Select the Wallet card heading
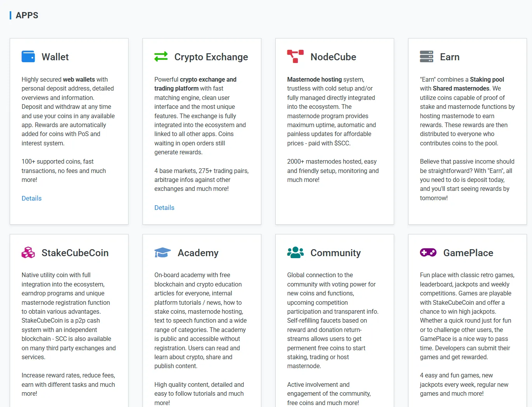The height and width of the screenshot is (407, 532). pos(55,57)
